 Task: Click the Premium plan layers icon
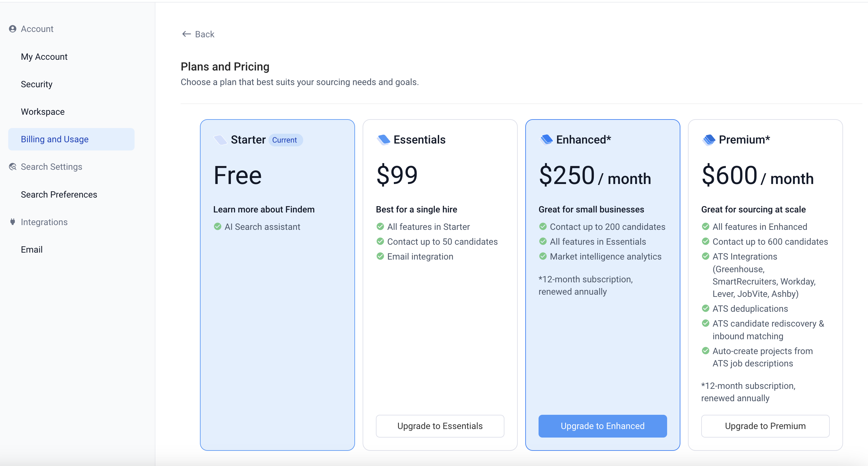708,140
